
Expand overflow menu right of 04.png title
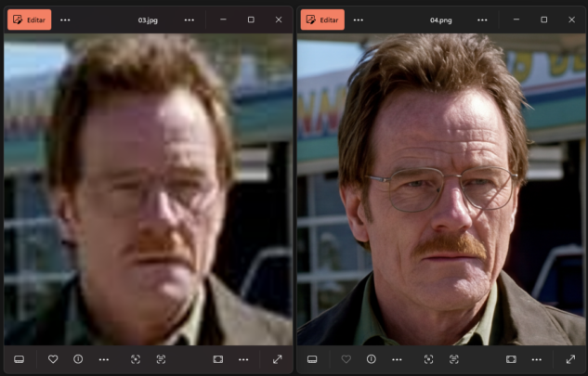483,19
